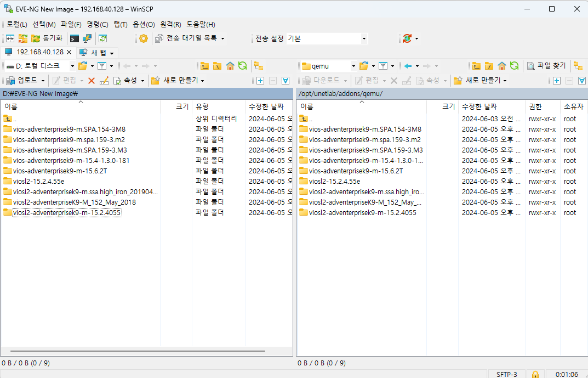Screen dimensions: 588x378
Task: Click the remote path /opt/unetlab/addons/qemu/
Action: pos(442,94)
